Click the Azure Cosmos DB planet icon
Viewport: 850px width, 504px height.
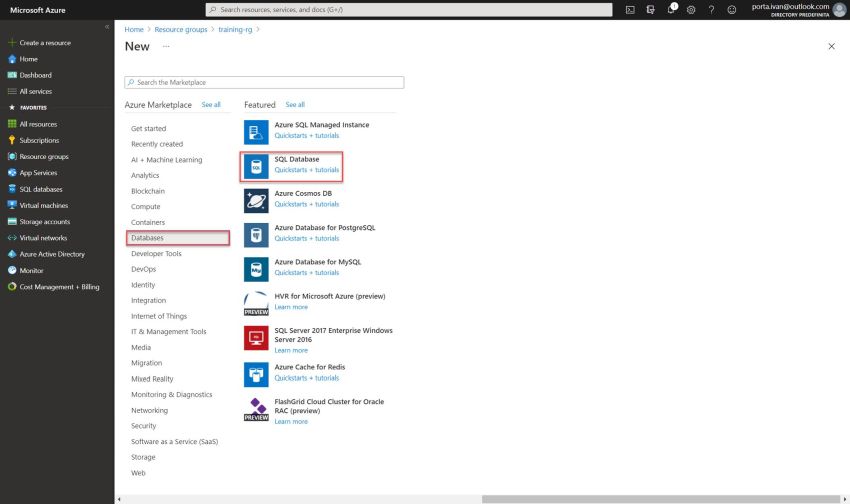tap(256, 201)
